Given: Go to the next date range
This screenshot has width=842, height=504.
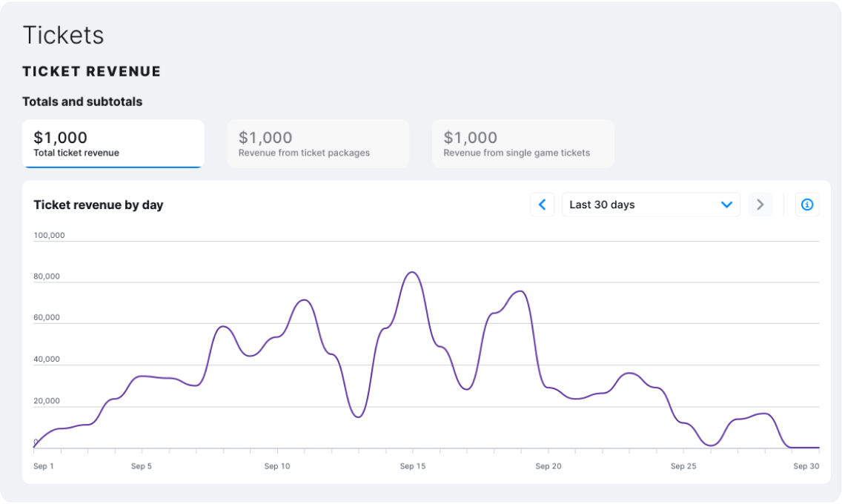Looking at the screenshot, I should click(760, 205).
